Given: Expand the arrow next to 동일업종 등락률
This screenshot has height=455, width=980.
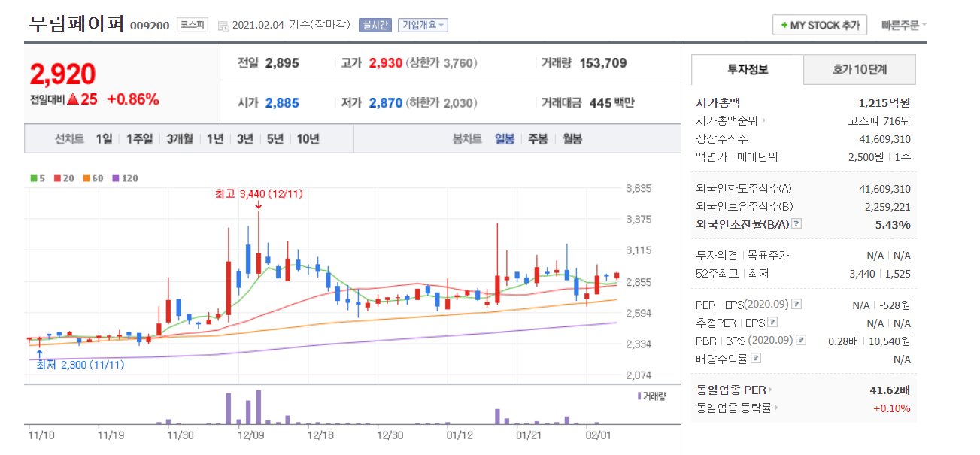Looking at the screenshot, I should tap(777, 408).
